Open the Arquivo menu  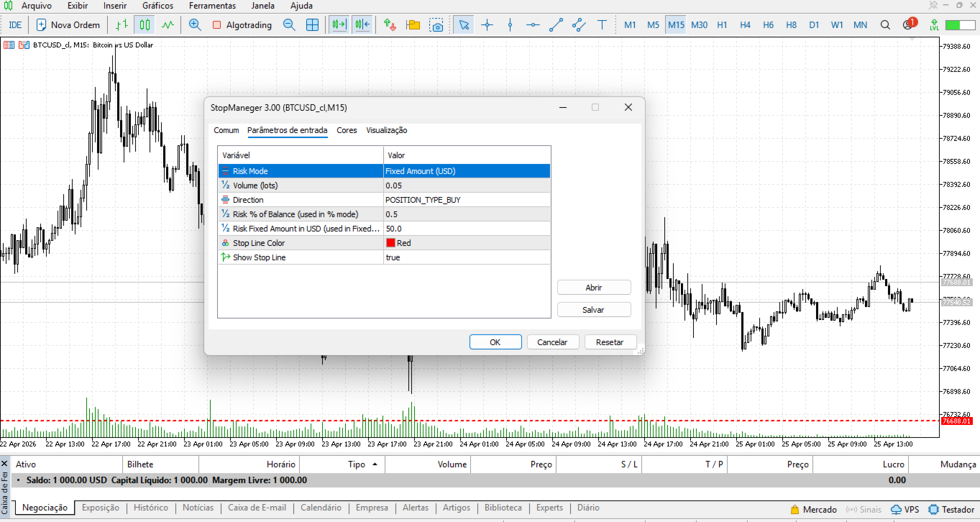37,6
